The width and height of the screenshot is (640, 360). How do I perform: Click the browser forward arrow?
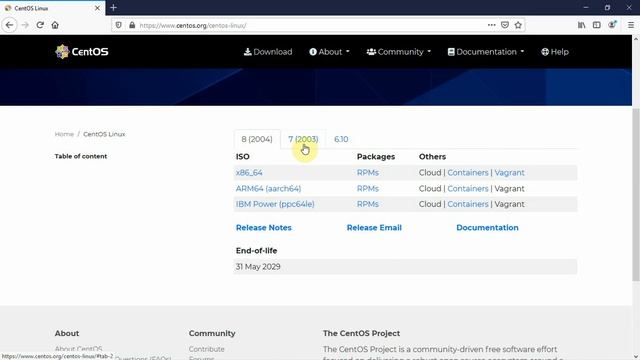[x=25, y=25]
